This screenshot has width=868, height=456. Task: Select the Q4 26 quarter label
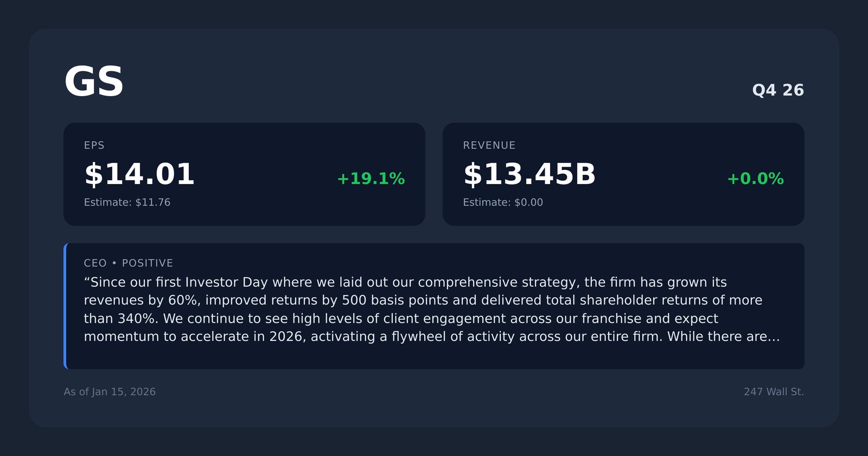pos(778,90)
